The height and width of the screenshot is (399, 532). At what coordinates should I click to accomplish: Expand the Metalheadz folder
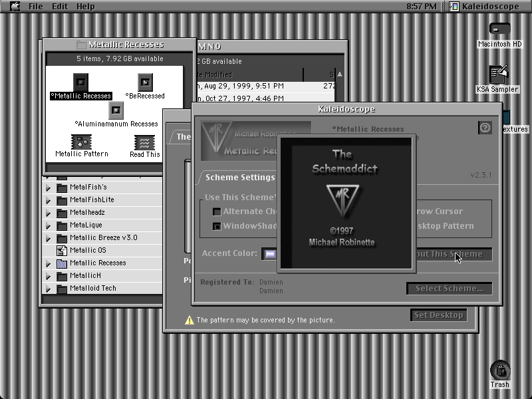[48, 213]
